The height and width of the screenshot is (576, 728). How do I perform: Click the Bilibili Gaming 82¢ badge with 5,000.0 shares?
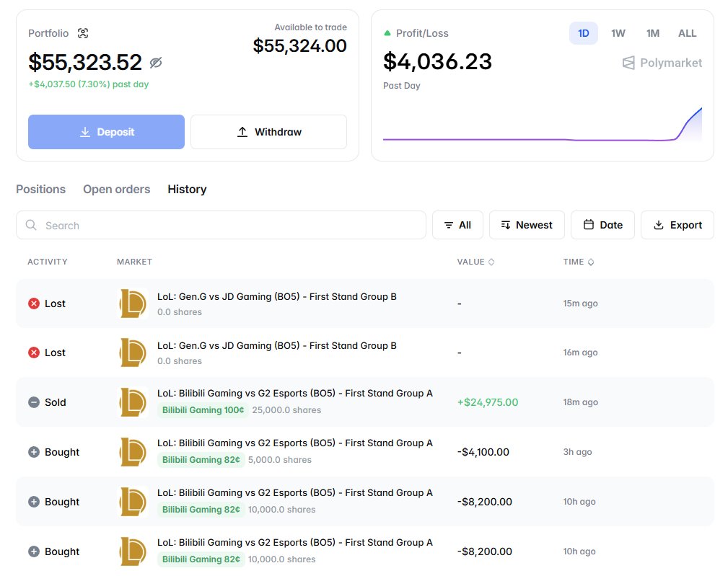[201, 460]
